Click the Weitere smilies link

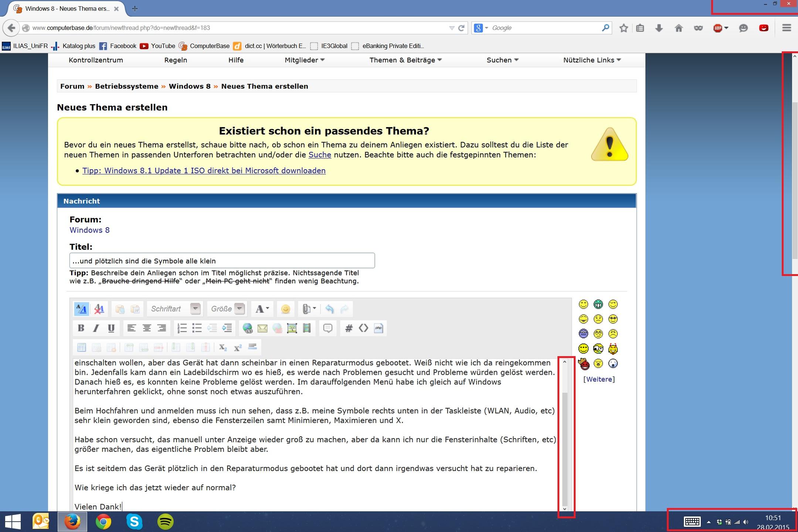[x=599, y=379]
